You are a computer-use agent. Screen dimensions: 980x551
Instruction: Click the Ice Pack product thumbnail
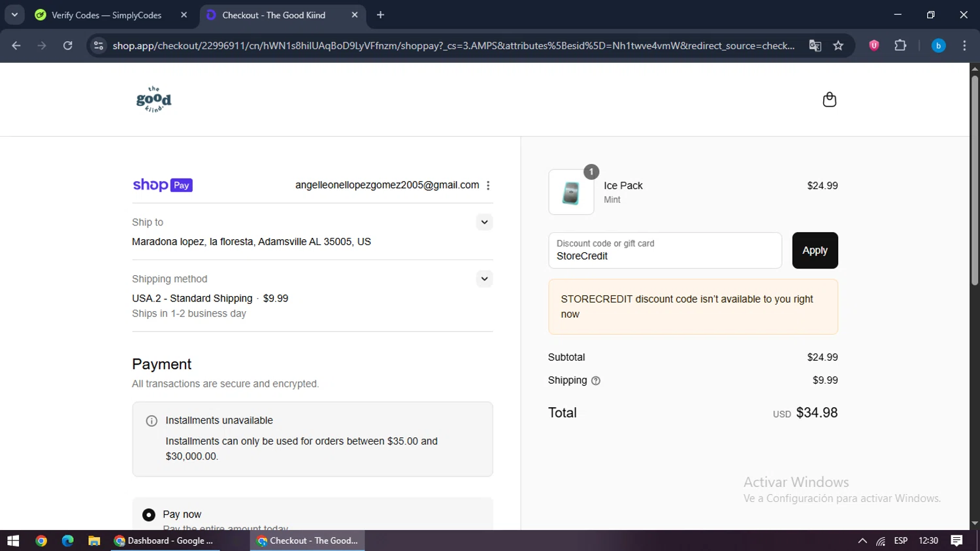coord(571,192)
